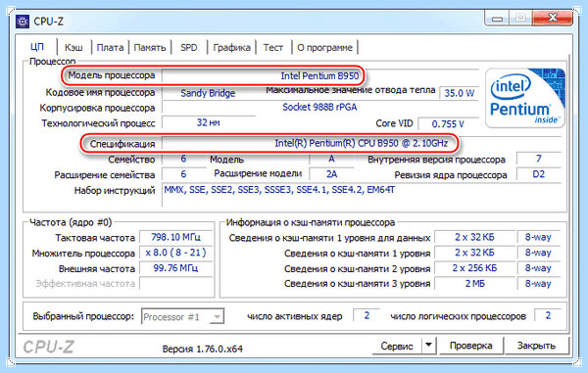Click the 32 нм technology value
588x373 pixels.
(x=208, y=122)
